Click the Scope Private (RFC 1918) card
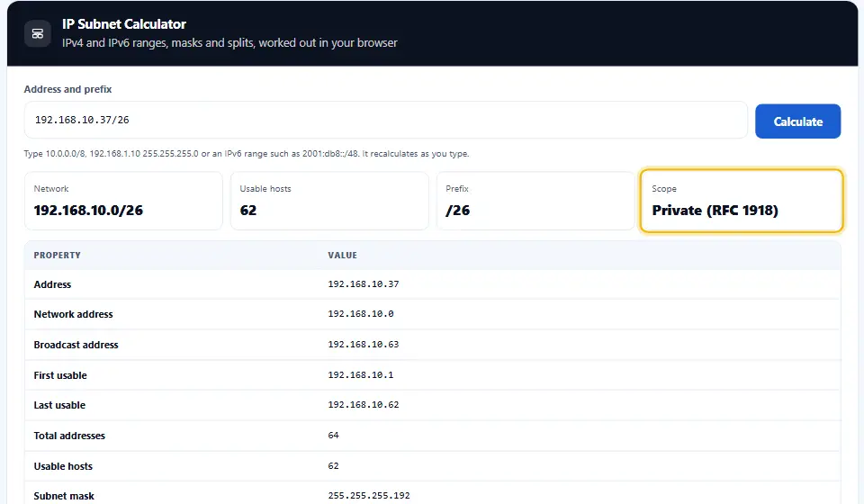 (742, 201)
